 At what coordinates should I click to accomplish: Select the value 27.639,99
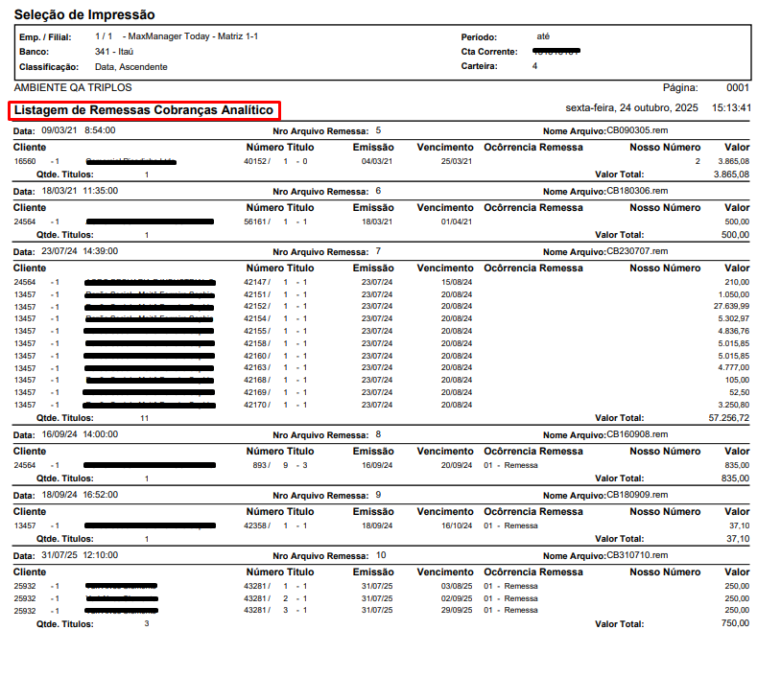pyautogui.click(x=730, y=307)
